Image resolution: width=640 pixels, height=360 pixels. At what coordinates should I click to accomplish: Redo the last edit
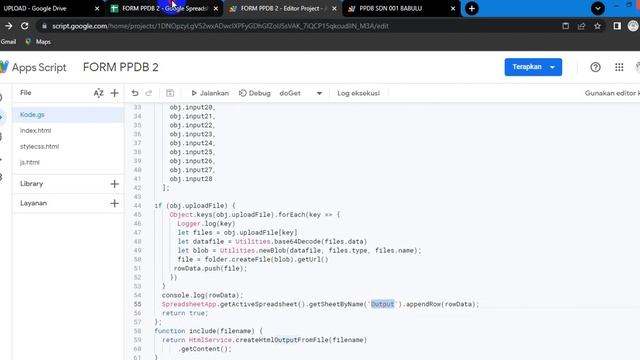[x=149, y=93]
